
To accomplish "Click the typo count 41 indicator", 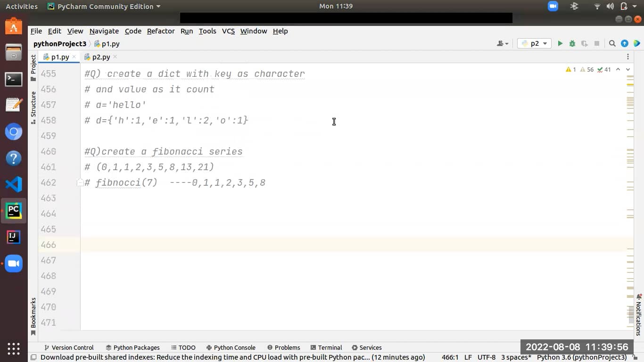I will point(604,69).
